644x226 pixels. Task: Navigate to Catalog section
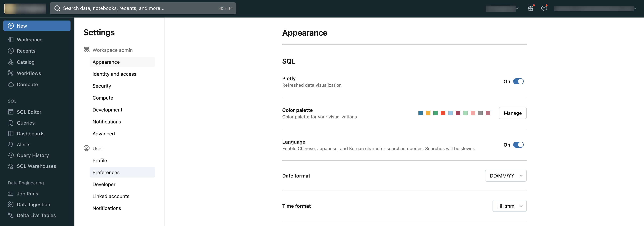click(x=25, y=62)
